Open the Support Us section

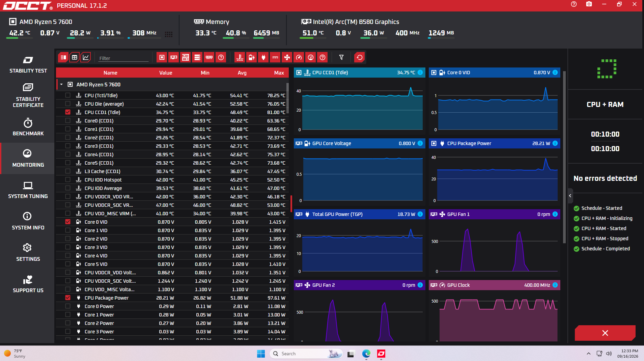point(28,284)
